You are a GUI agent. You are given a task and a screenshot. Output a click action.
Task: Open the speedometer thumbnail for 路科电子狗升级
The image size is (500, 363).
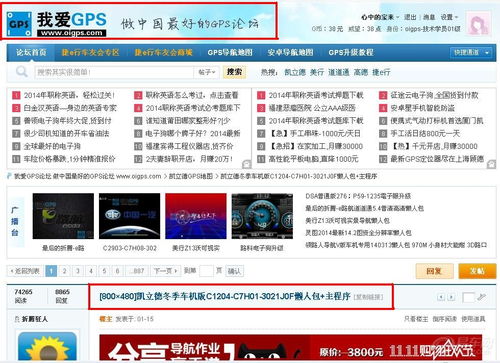pos(262,216)
